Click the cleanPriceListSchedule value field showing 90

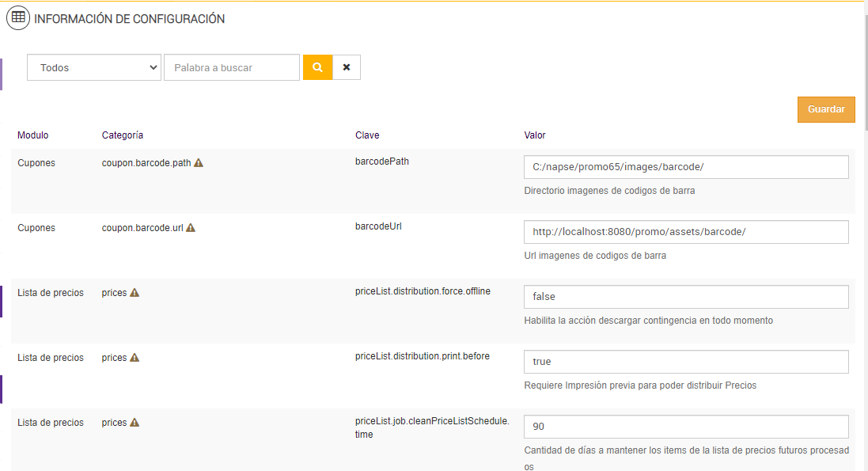click(686, 427)
